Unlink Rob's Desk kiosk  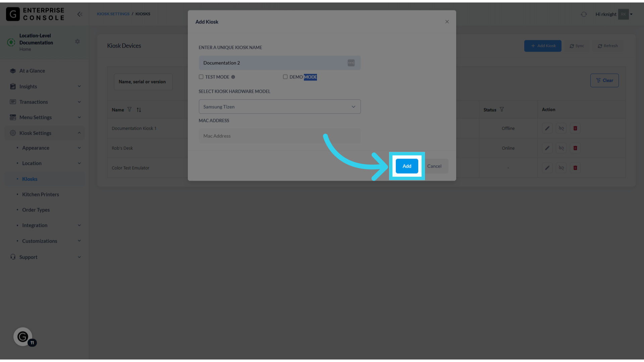point(561,148)
